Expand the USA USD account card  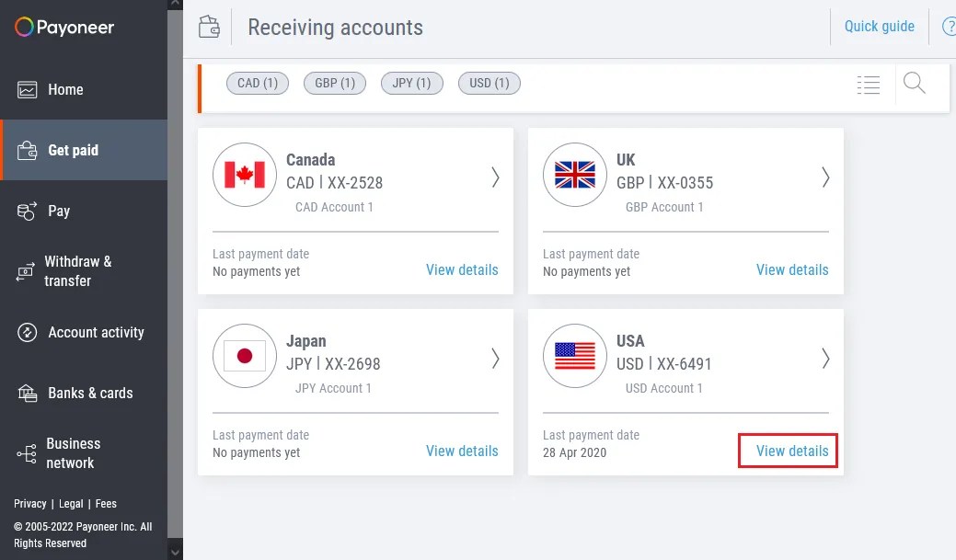[825, 360]
